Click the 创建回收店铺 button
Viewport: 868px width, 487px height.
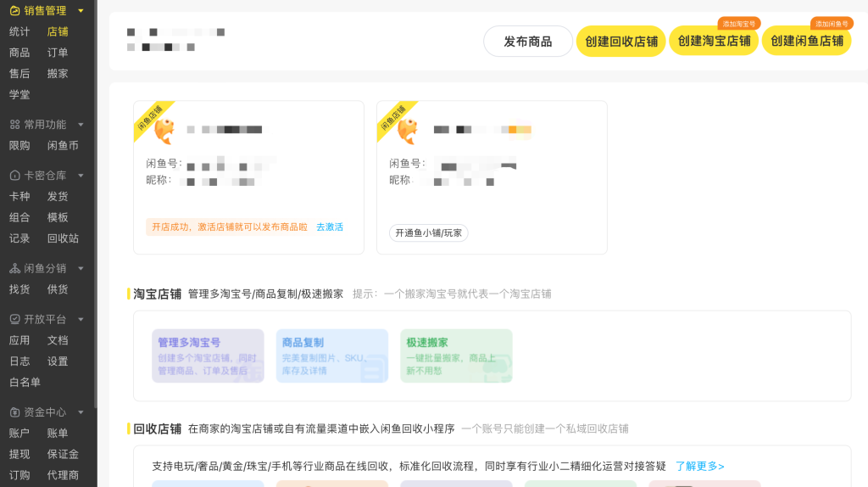pos(620,42)
